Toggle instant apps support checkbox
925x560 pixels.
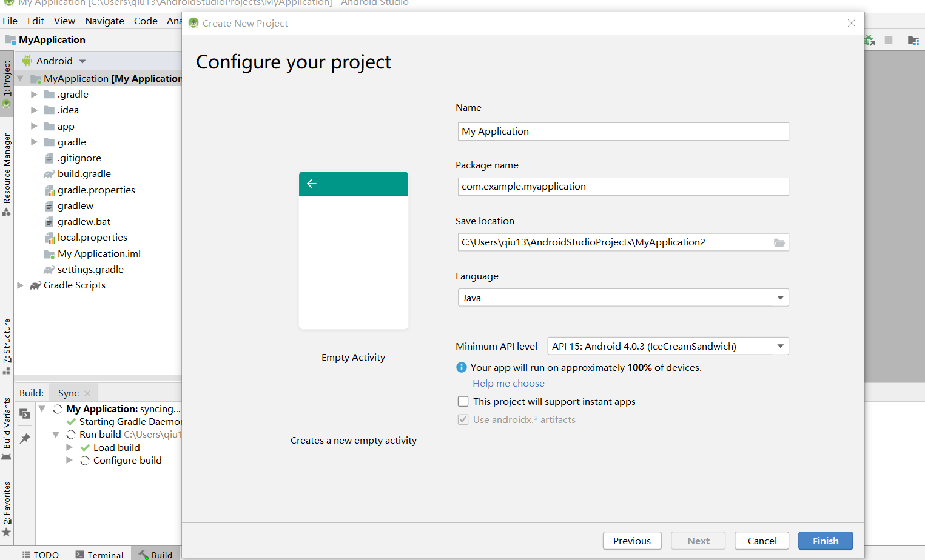tap(463, 401)
